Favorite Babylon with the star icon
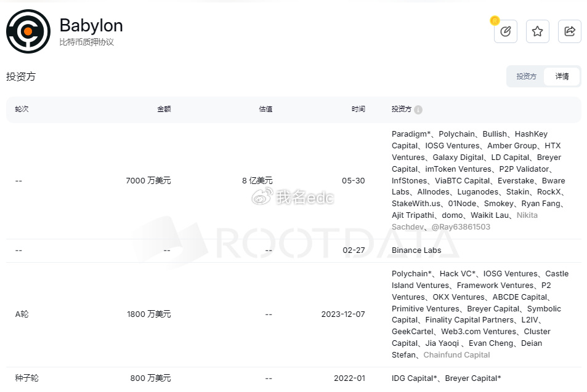Image resolution: width=587 pixels, height=392 pixels. coord(538,31)
